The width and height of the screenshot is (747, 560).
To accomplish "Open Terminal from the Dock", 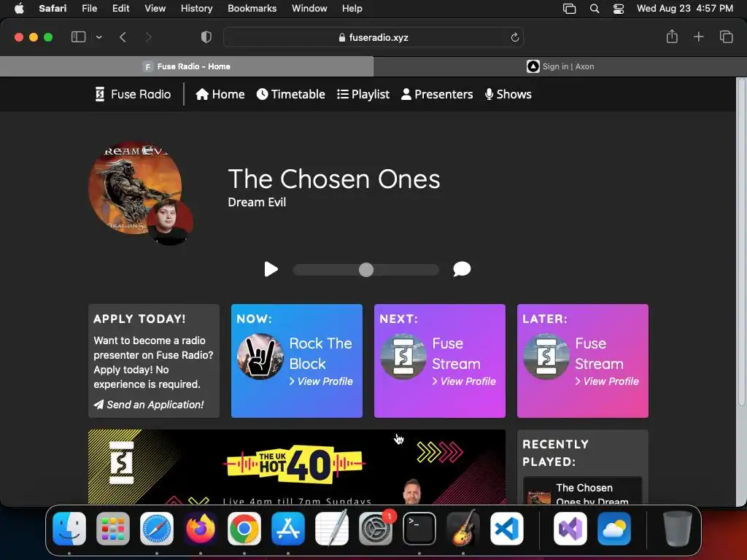I will (x=419, y=529).
